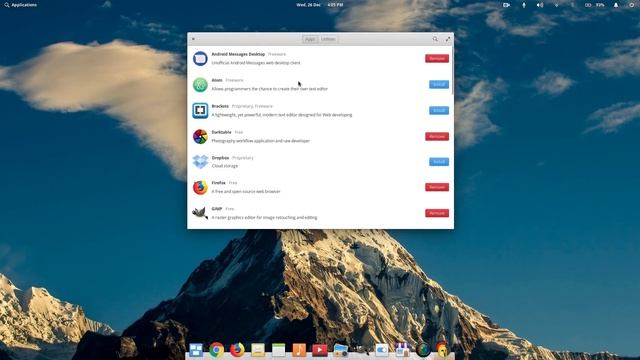Viewport: 640px width, 360px height.
Task: Launch Google Chrome from the dock
Action: click(217, 350)
